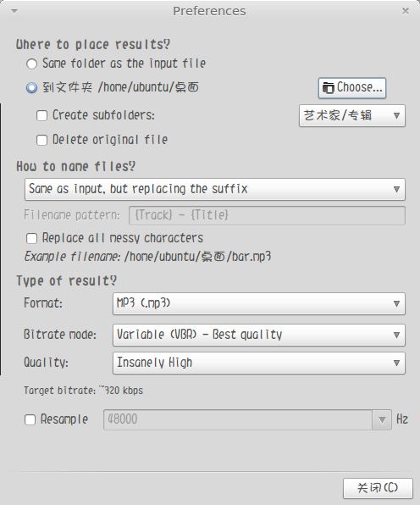Select the /home/ubuntu/桌面 folder radio option
Image resolution: width=420 pixels, height=505 pixels.
click(x=31, y=88)
